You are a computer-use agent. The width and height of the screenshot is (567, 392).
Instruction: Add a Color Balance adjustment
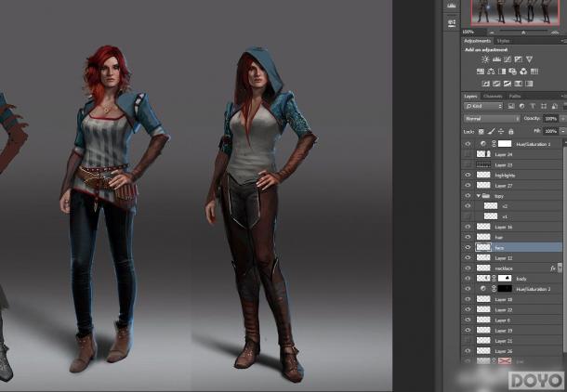pos(491,72)
